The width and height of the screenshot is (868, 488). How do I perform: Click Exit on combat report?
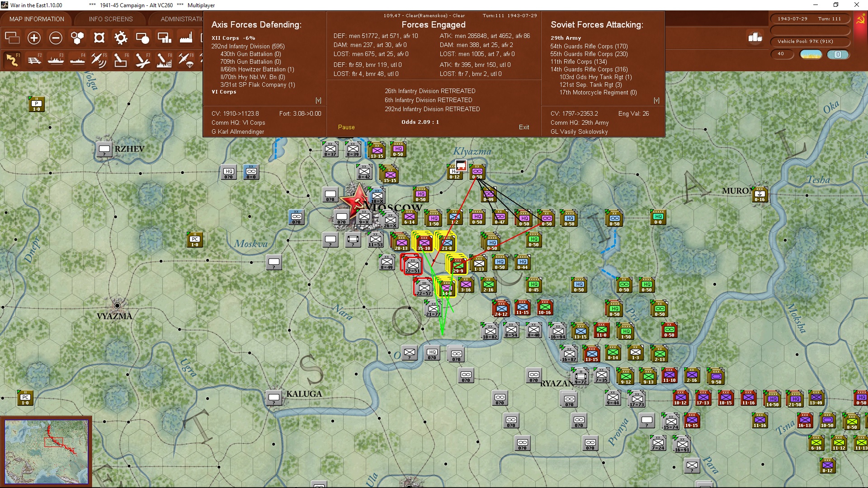coord(524,127)
